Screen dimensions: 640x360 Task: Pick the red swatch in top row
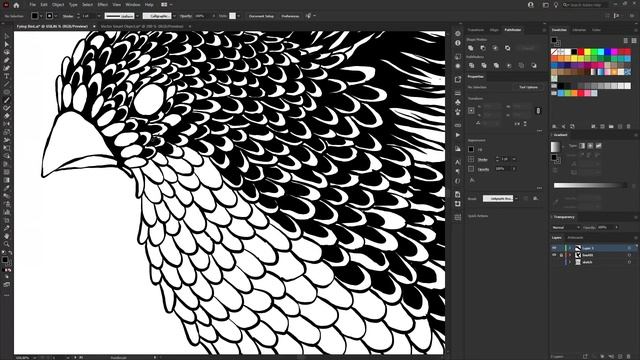[581, 52]
